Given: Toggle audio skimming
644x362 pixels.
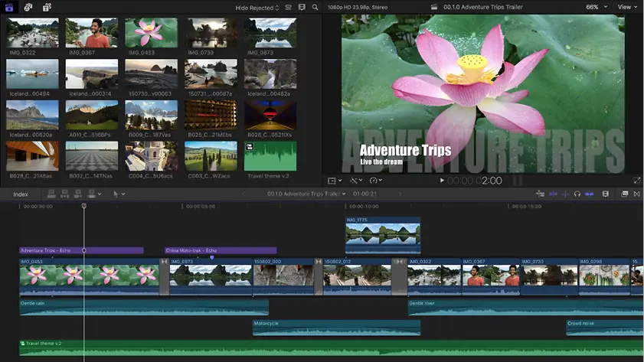Looking at the screenshot, I should point(565,194).
